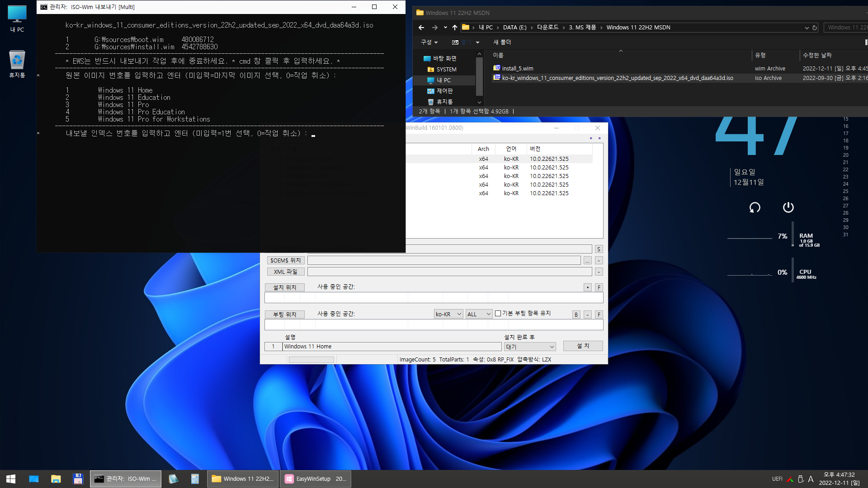Open the 구성 menu in Explorer
This screenshot has width=868, height=488.
click(429, 42)
